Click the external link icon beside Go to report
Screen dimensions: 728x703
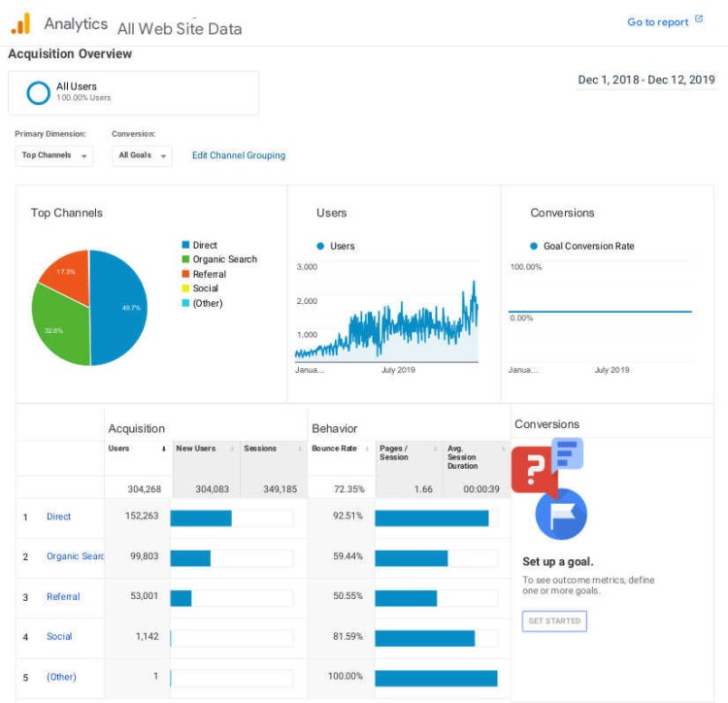click(x=699, y=19)
